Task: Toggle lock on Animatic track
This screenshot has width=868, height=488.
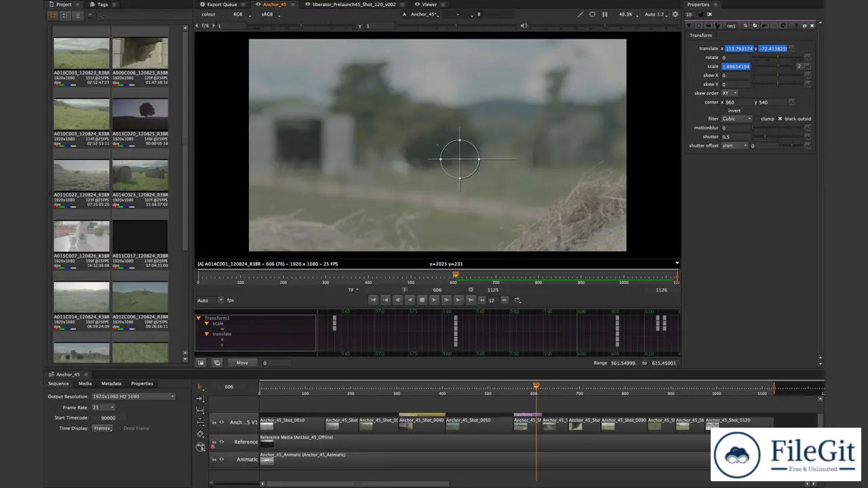Action: click(214, 460)
